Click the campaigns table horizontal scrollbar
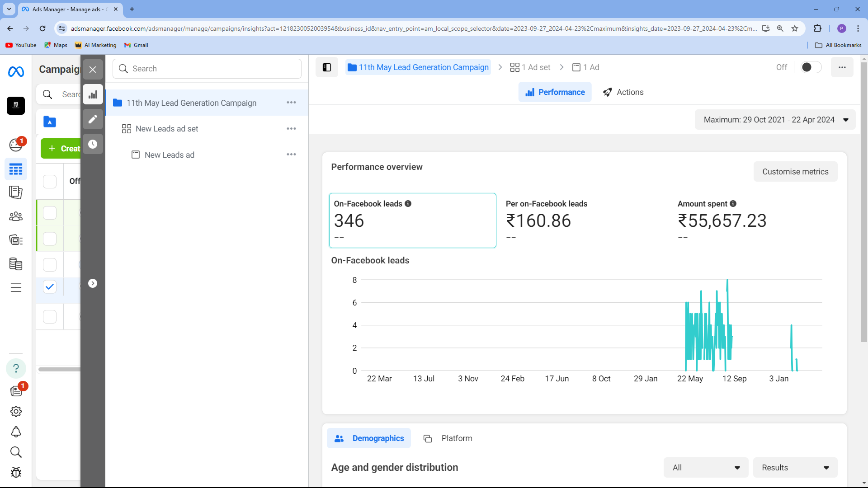The image size is (868, 488). click(x=59, y=370)
